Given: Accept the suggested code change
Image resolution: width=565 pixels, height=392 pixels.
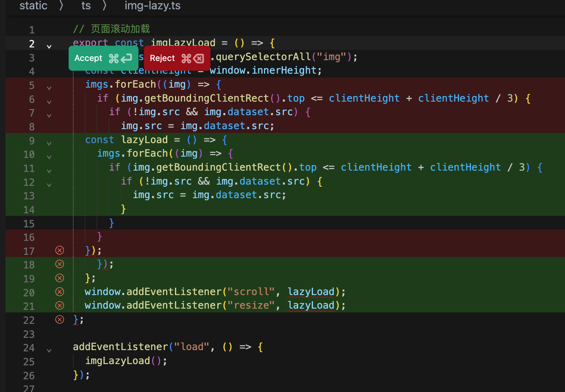Looking at the screenshot, I should click(x=103, y=58).
